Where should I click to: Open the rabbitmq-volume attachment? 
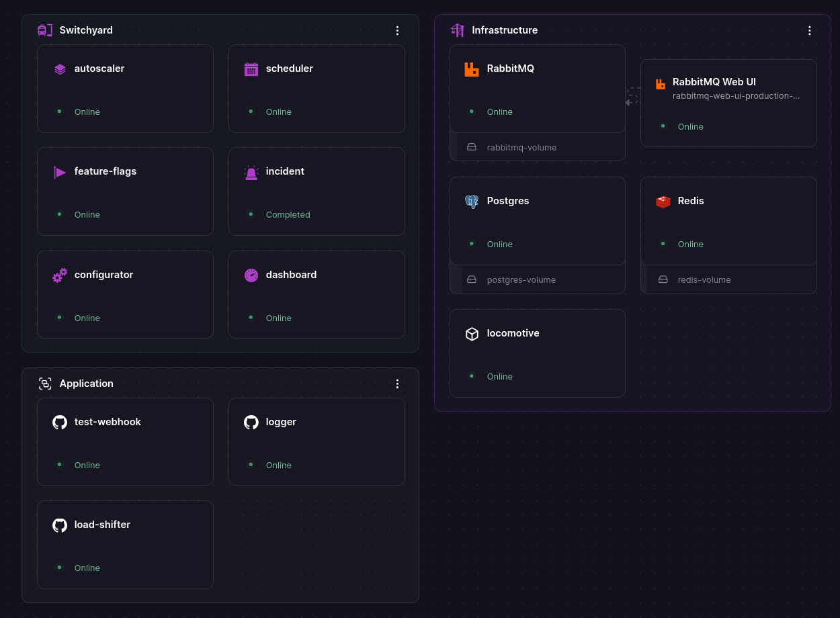521,147
